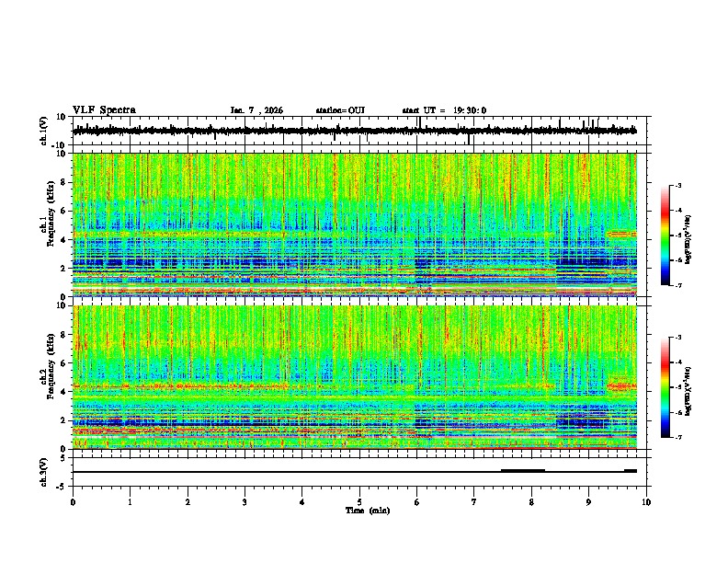Click the "-7" tick on ch.2 color bar

677,438
